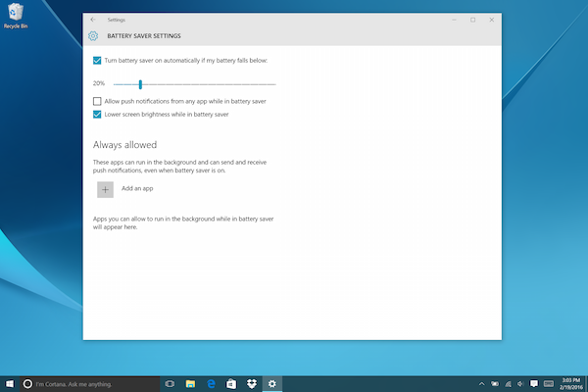The image size is (588, 392).
Task: Click the battery threshold slider handle
Action: pyautogui.click(x=140, y=84)
